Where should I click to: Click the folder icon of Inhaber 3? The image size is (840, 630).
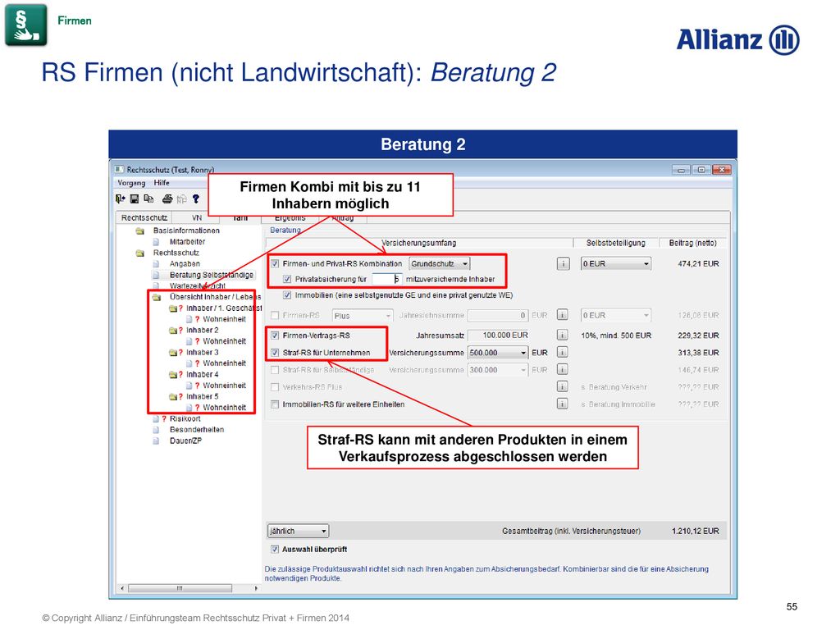[172, 353]
